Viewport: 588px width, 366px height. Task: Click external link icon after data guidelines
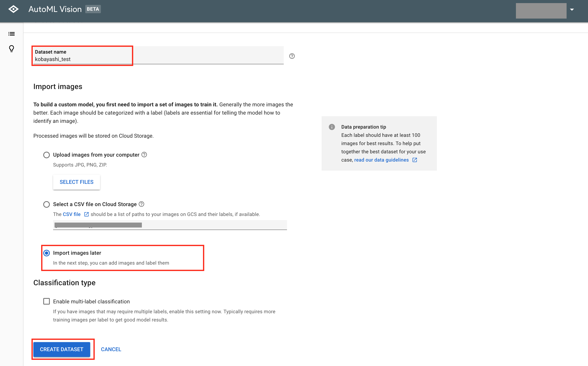point(415,160)
